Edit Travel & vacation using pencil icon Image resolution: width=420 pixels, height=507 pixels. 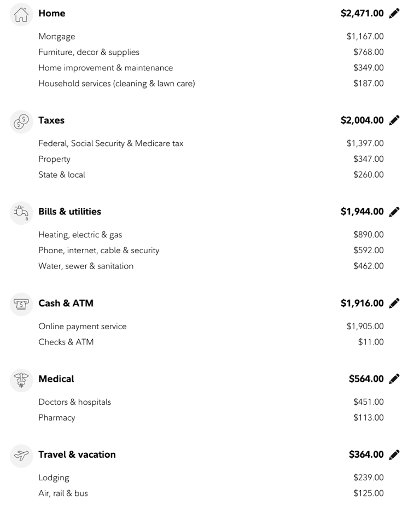tap(394, 454)
